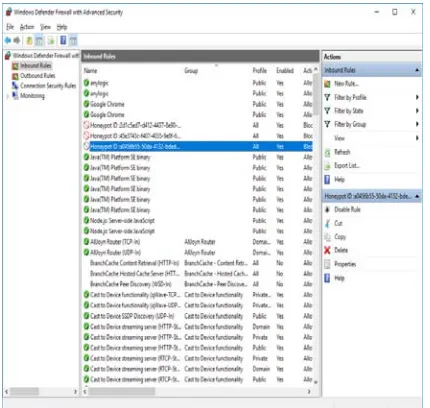The height and width of the screenshot is (408, 430).
Task: Click the Copy icon in Actions pane
Action: (x=327, y=237)
